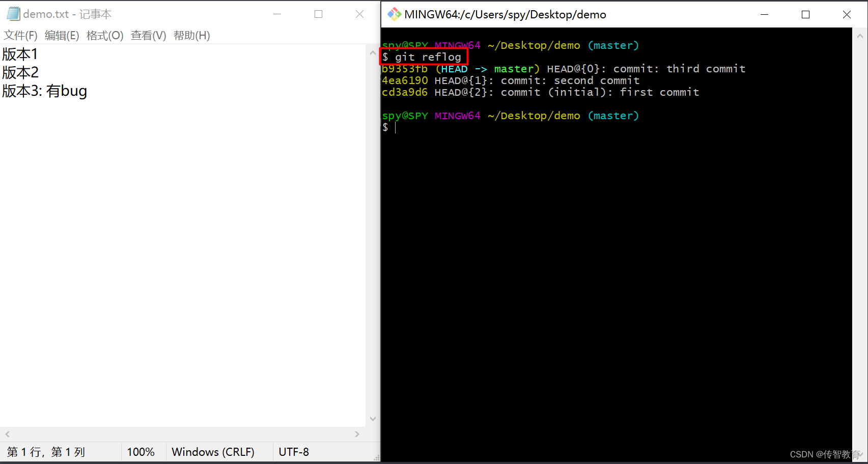
Task: Click the MINGW64:/c/Users/spy/Desktop/demo title text
Action: point(505,15)
